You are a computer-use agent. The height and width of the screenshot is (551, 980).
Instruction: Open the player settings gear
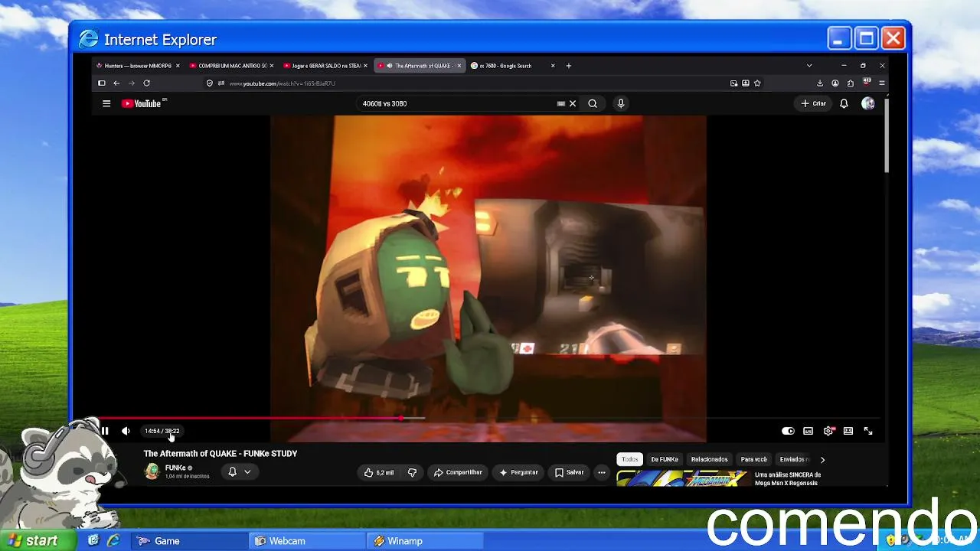coord(828,431)
